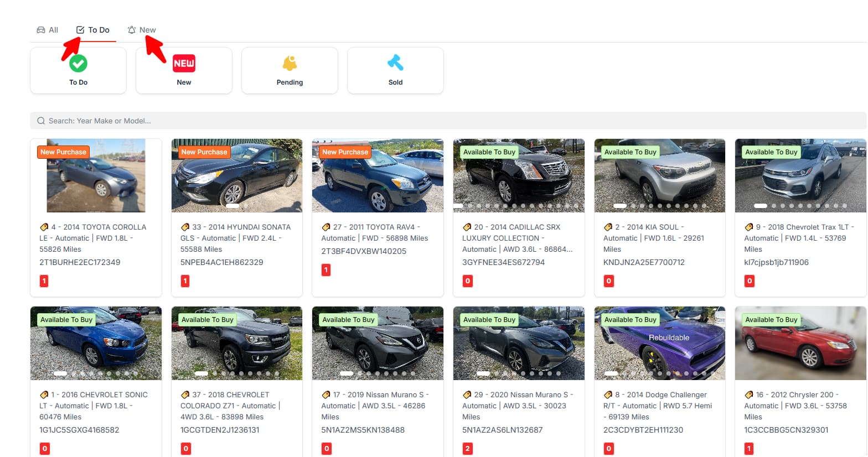Select the To Do tab

point(93,30)
